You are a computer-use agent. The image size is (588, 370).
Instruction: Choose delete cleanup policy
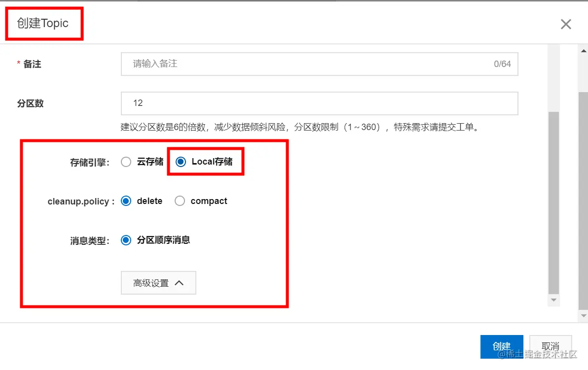126,201
